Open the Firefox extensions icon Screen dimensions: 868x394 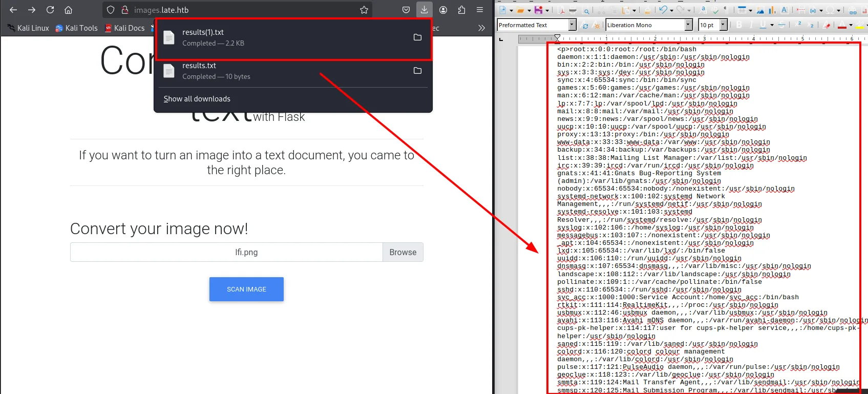pos(461,10)
